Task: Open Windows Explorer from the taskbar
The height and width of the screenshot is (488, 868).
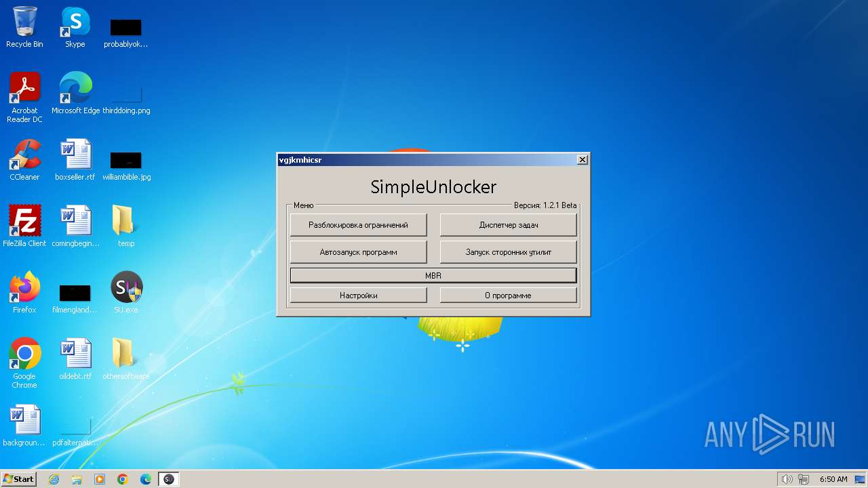Action: point(77,479)
